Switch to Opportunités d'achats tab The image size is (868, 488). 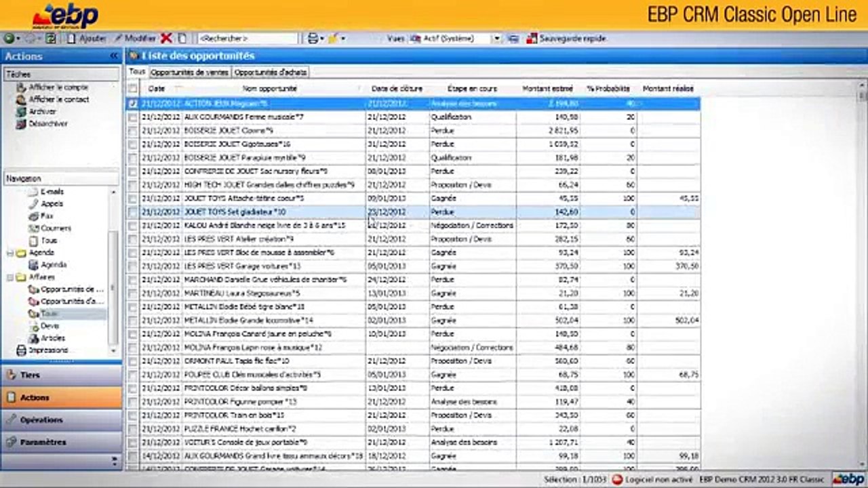point(271,72)
